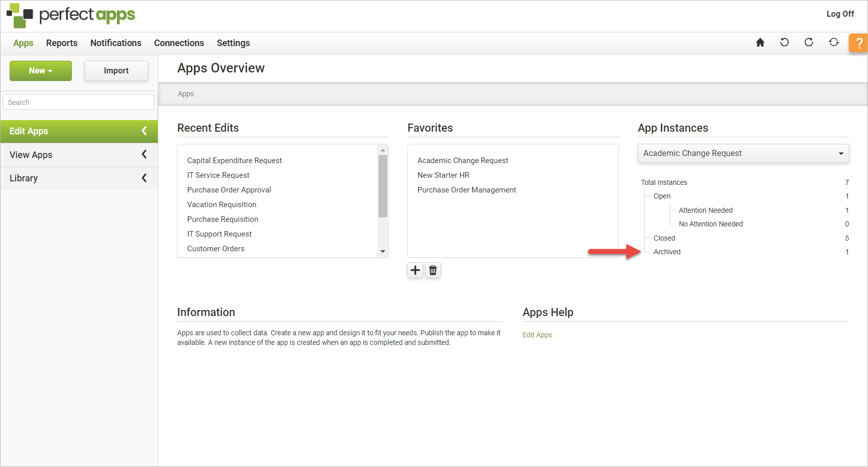Screen dimensions: 868x467
Task: Select Archived in the instances tree
Action: [667, 252]
